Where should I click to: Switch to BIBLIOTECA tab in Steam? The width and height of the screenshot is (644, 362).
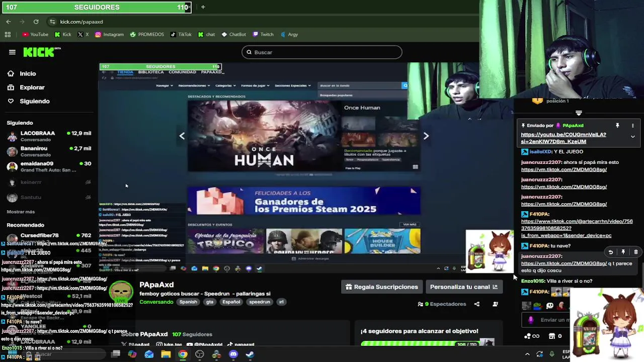click(151, 72)
